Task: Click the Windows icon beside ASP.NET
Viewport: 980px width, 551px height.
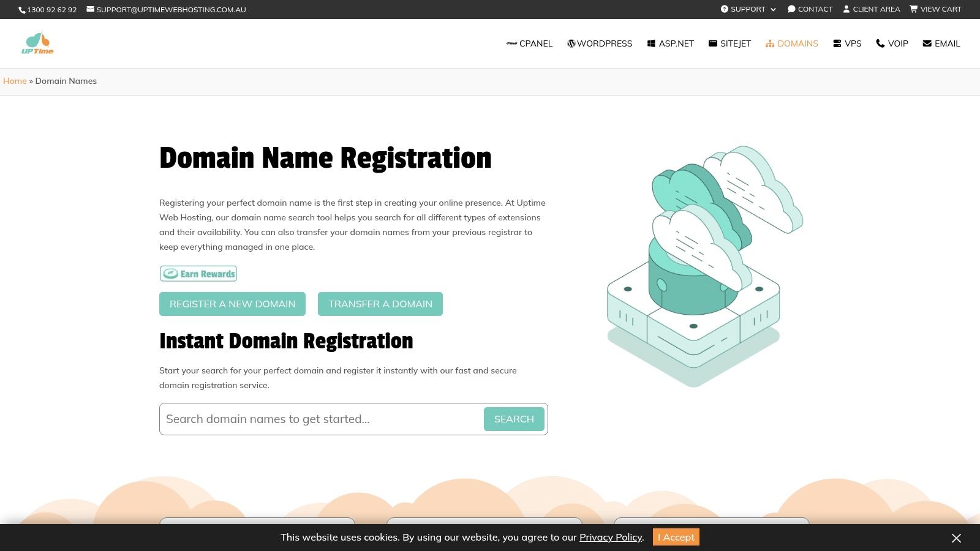Action: 651,43
